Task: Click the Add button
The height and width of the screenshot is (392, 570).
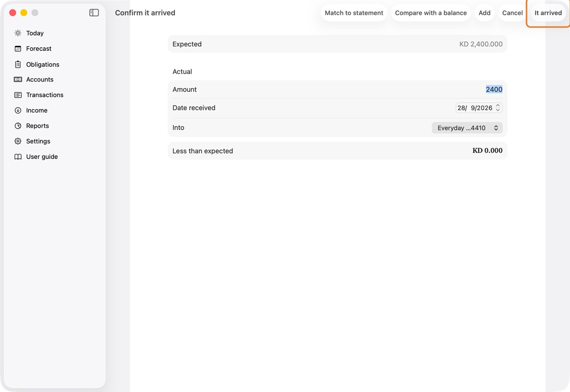Action: [484, 13]
